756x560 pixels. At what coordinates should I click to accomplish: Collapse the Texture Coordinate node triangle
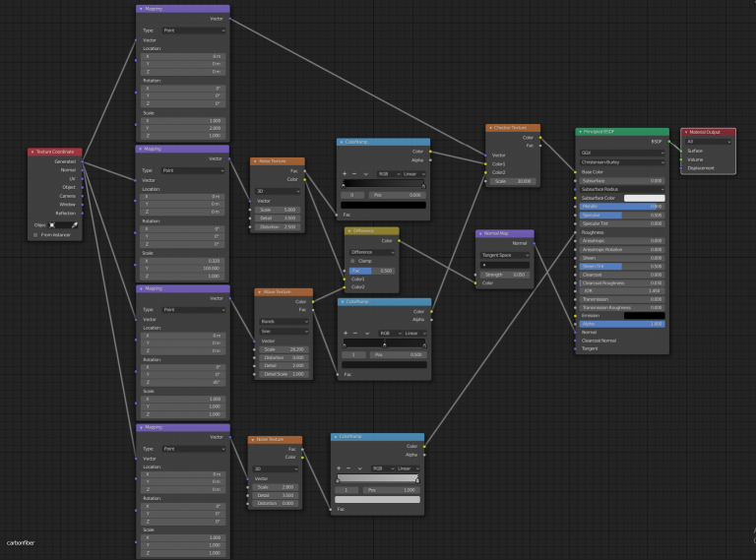tap(32, 152)
